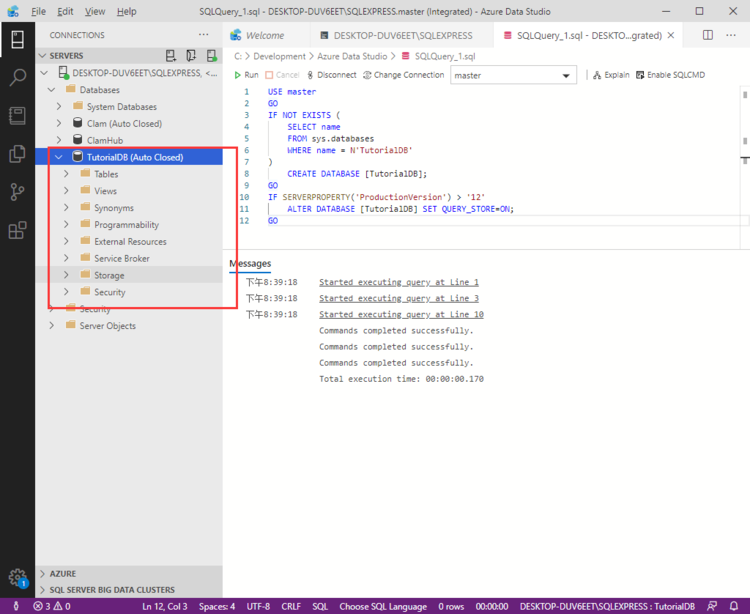
Task: Expand Service Broker folder
Action: [x=66, y=258]
